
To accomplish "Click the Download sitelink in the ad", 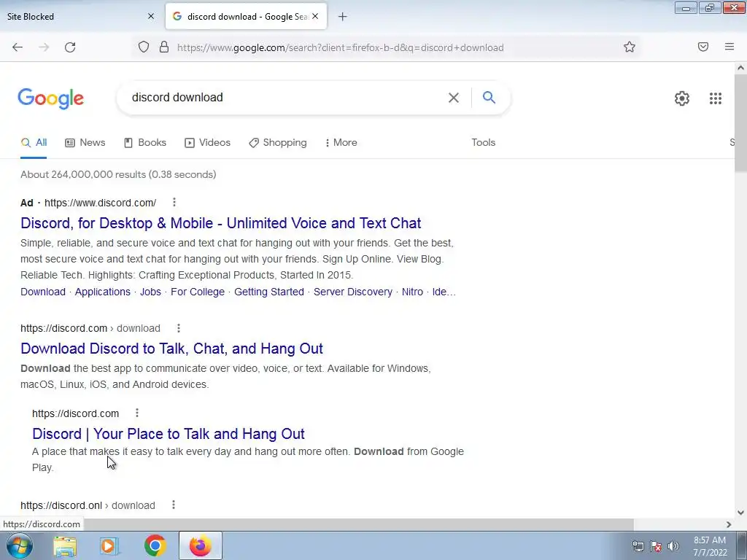I will 43,292.
